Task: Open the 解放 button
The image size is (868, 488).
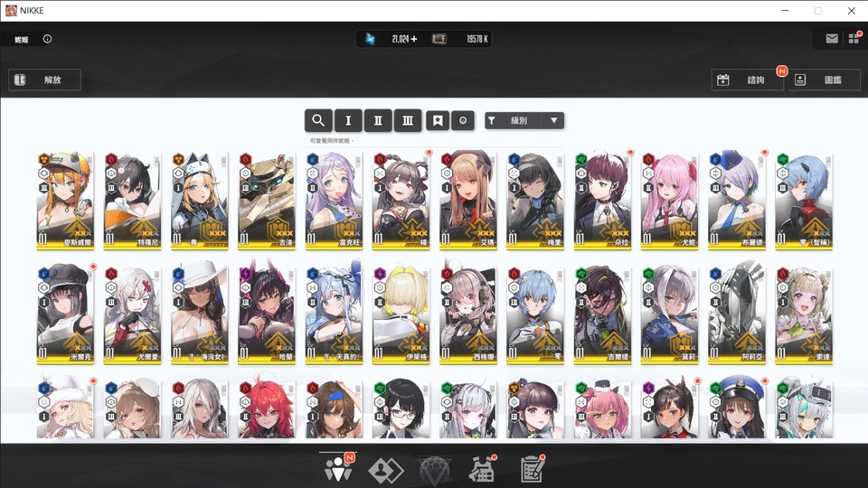Action: click(45, 80)
